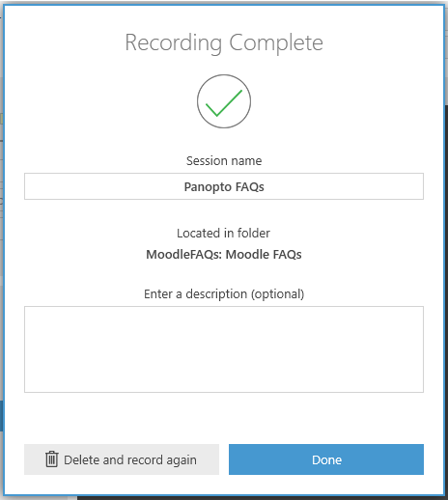
Task: Click the green checkmark circle icon
Action: click(224, 101)
